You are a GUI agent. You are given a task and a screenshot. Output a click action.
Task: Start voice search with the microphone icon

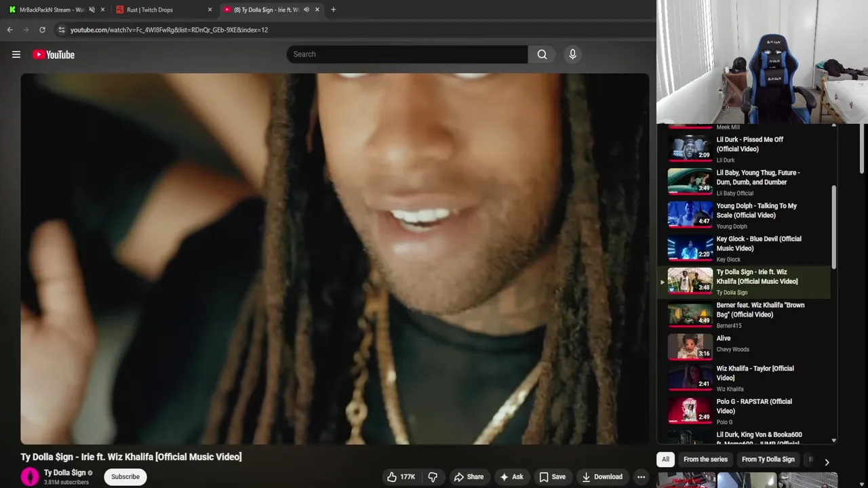pos(572,54)
